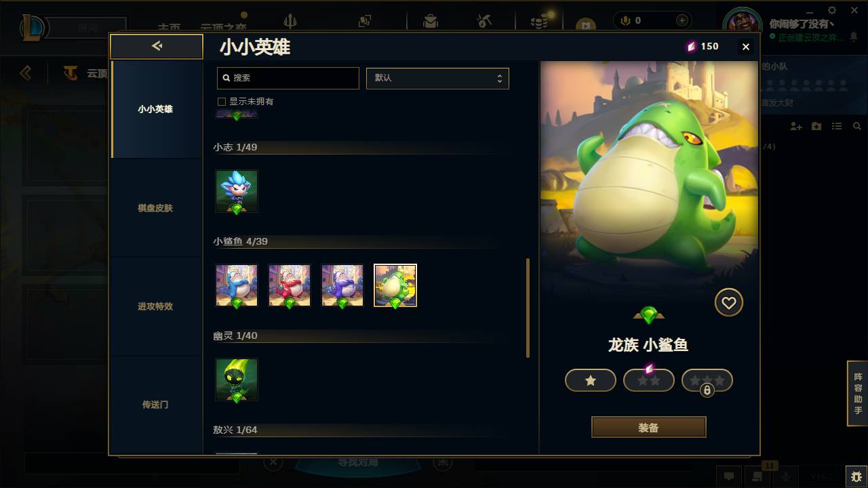The height and width of the screenshot is (488, 868).
Task: Open the 默认 sort dropdown
Action: (437, 78)
